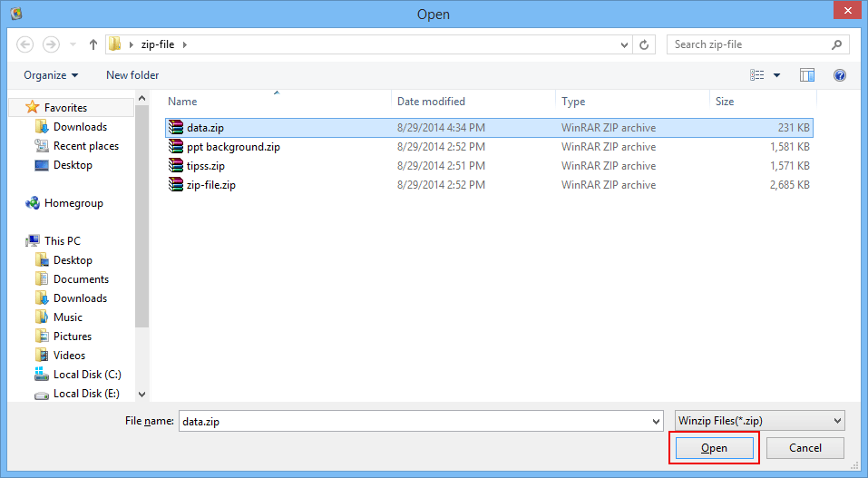
Task: Click the Homegroup icon
Action: 33,203
